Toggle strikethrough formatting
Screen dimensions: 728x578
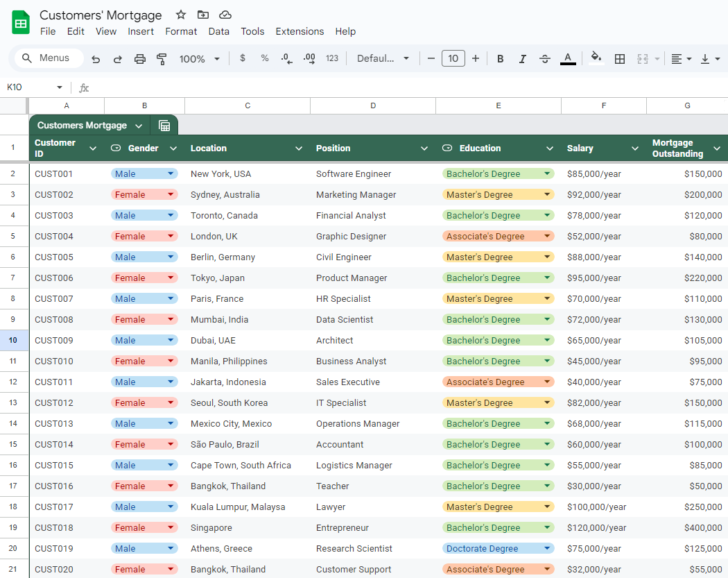[544, 59]
